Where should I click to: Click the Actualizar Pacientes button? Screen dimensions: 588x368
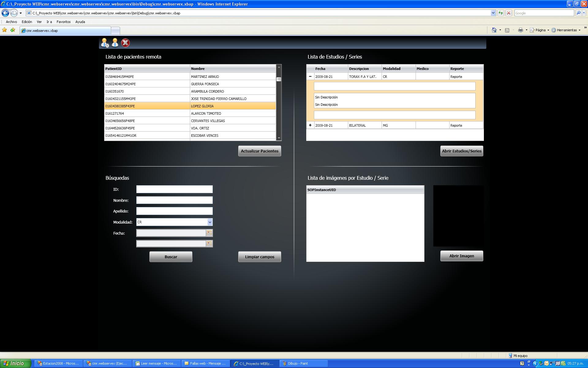tap(259, 151)
